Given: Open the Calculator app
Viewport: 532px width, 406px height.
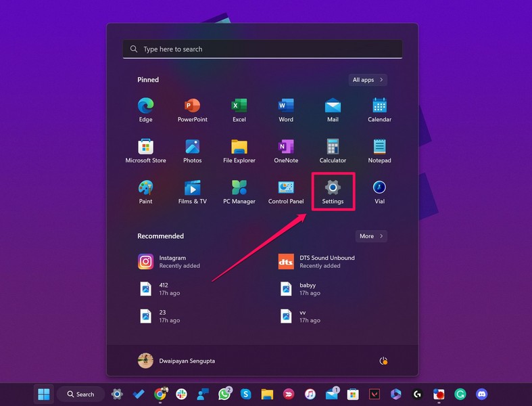Looking at the screenshot, I should coord(333,151).
